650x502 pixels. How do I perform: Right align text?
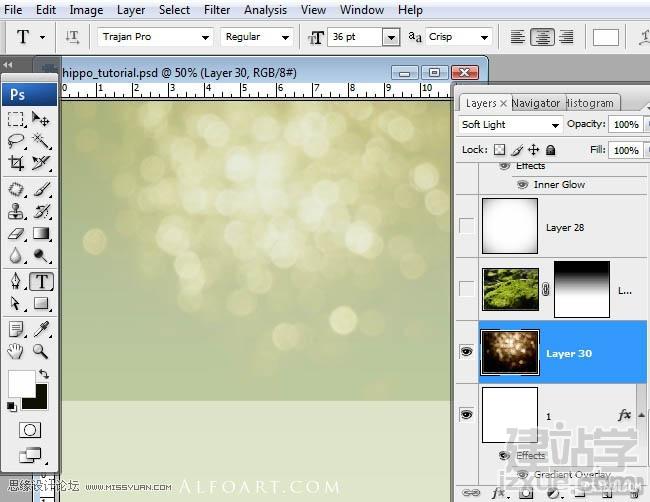[x=566, y=37]
